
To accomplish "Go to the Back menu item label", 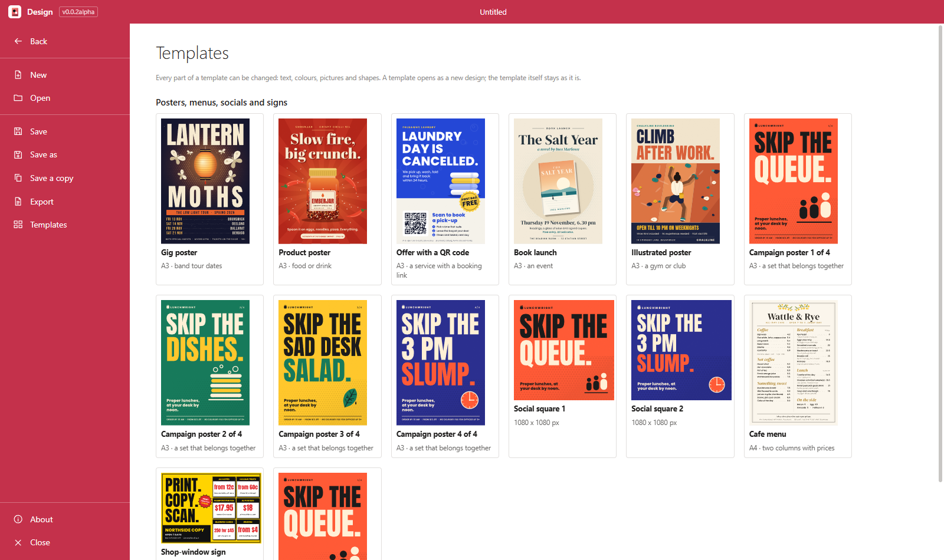I will (38, 41).
